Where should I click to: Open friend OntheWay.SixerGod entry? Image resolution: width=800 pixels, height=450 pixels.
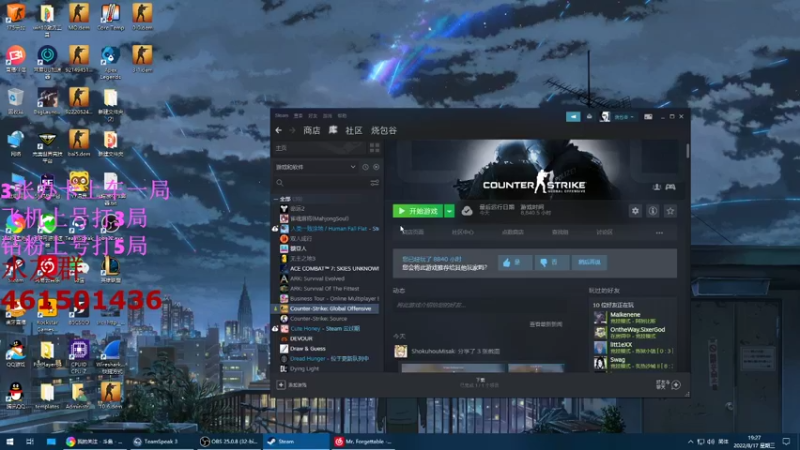coord(633,333)
